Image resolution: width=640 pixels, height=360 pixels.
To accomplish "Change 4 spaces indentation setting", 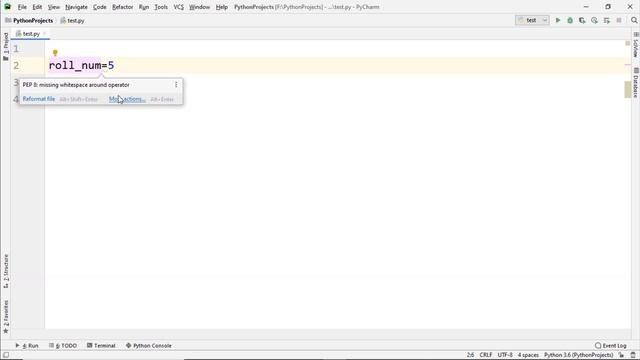I will pos(528,355).
